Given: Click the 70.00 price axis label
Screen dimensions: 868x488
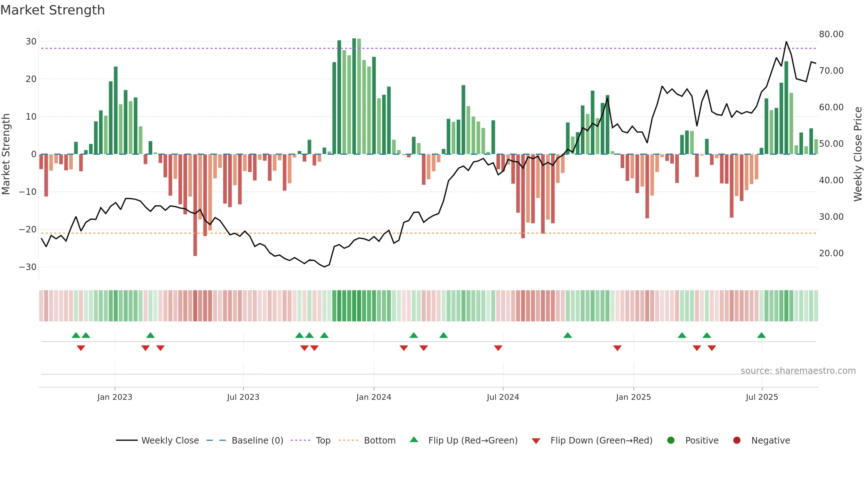Looking at the screenshot, I should click(831, 70).
